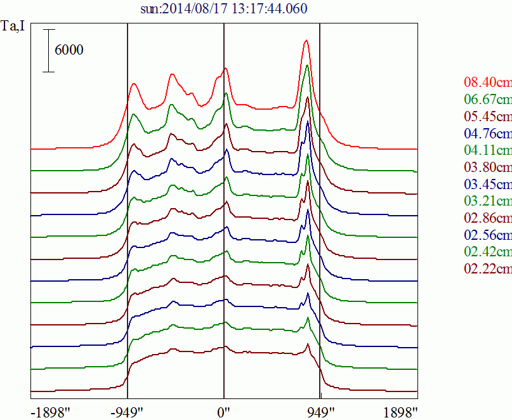Click the Ta,I y-axis label
512x420 pixels.
pyautogui.click(x=14, y=27)
